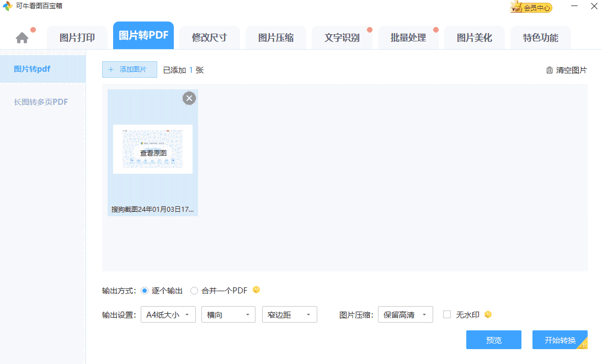Remove the image using the X icon

point(189,98)
